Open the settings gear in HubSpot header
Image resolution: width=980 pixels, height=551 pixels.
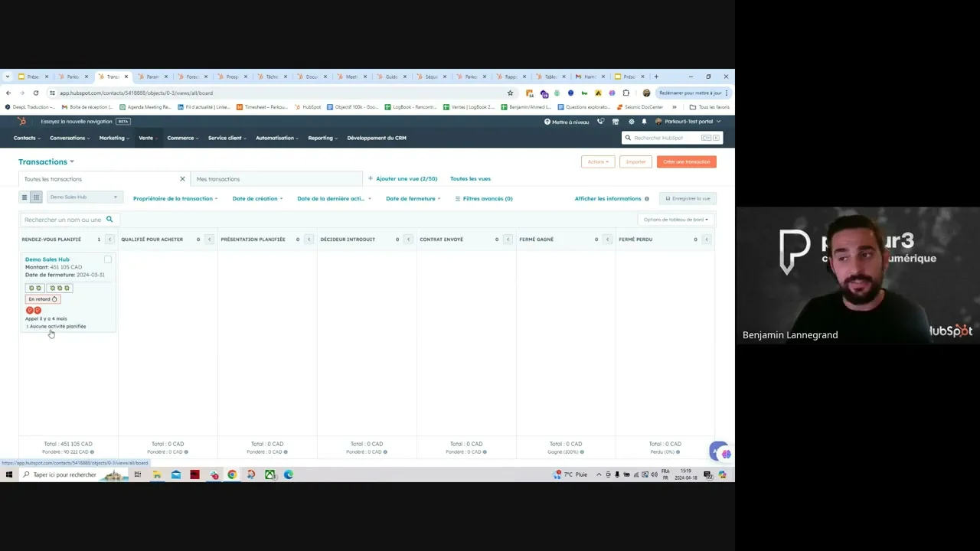(631, 122)
